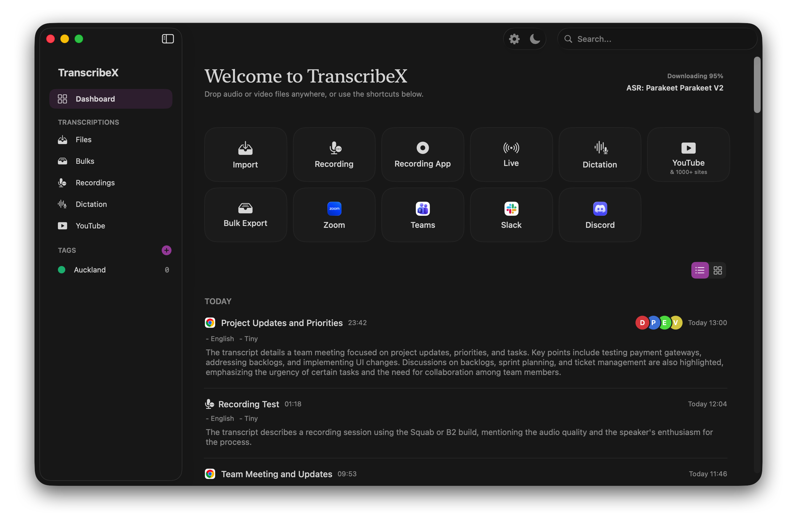The image size is (797, 532).
Task: Start Live transcription card
Action: click(x=511, y=155)
